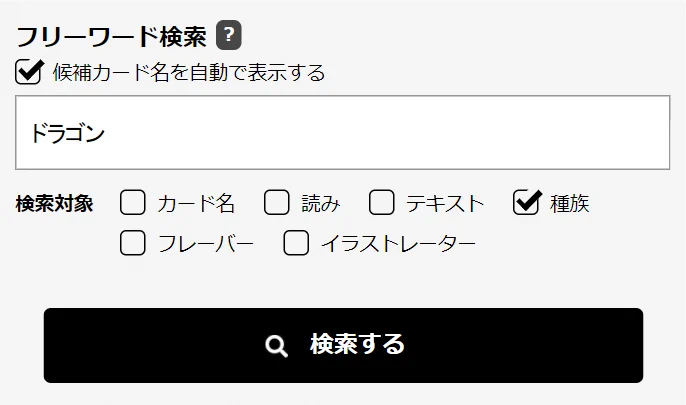Screen dimensions: 686x405
Task: Uncheck the 種族 checkbox
Action: [x=526, y=202]
